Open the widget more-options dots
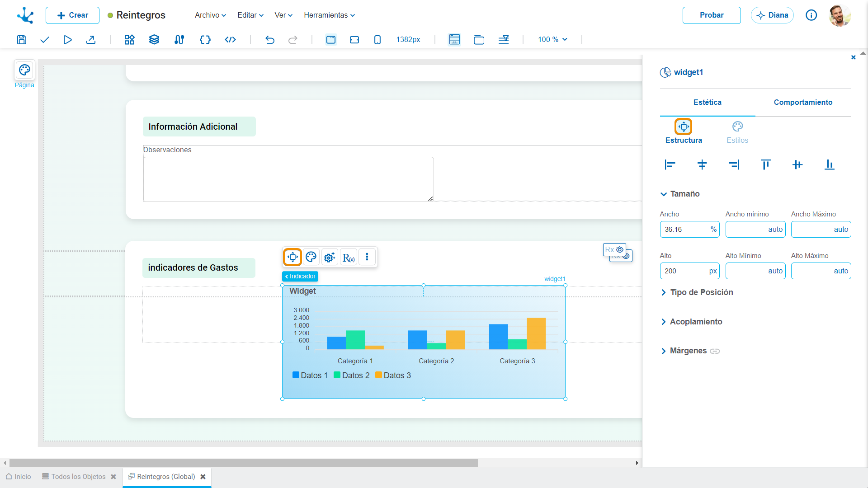868x488 pixels. point(367,257)
